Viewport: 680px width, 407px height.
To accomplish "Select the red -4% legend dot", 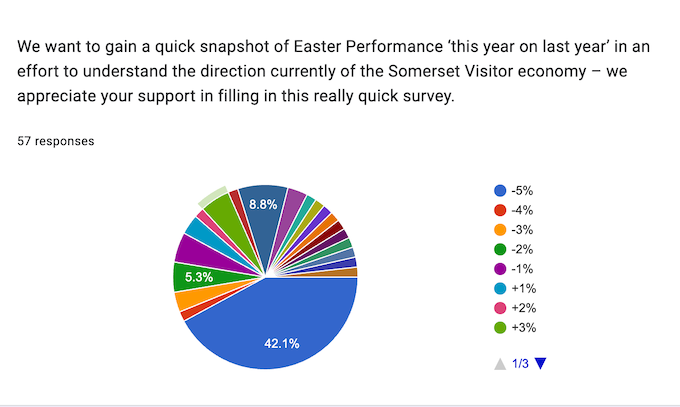I will (500, 210).
